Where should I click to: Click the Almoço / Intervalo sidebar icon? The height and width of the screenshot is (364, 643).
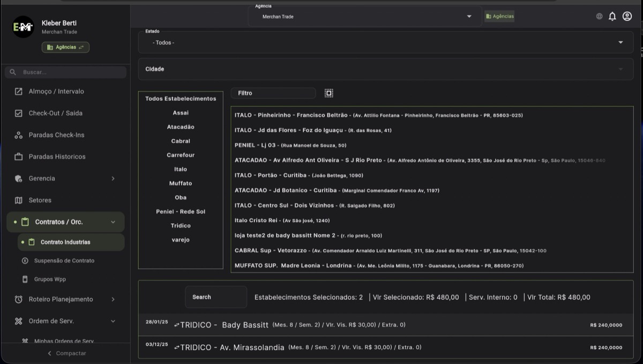click(19, 92)
